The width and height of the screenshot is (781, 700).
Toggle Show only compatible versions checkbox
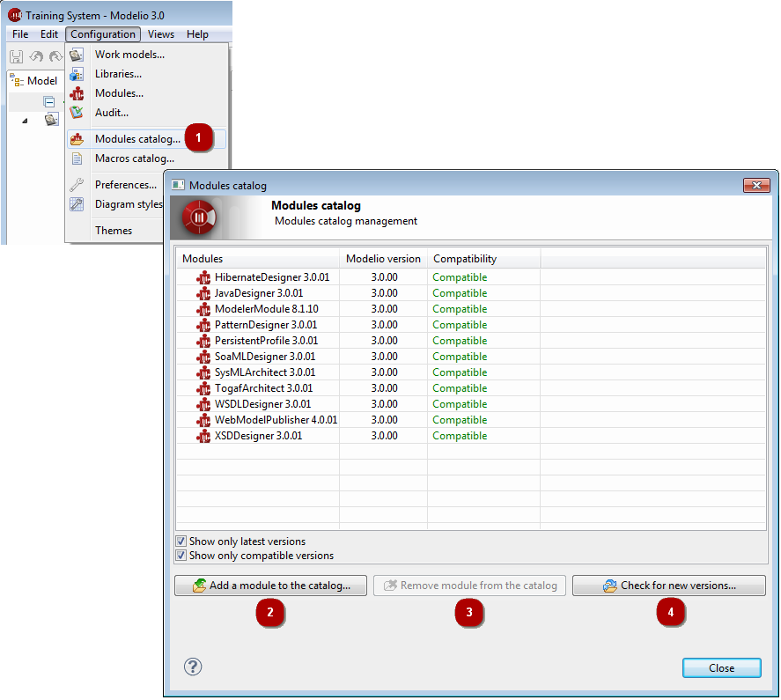click(x=181, y=555)
